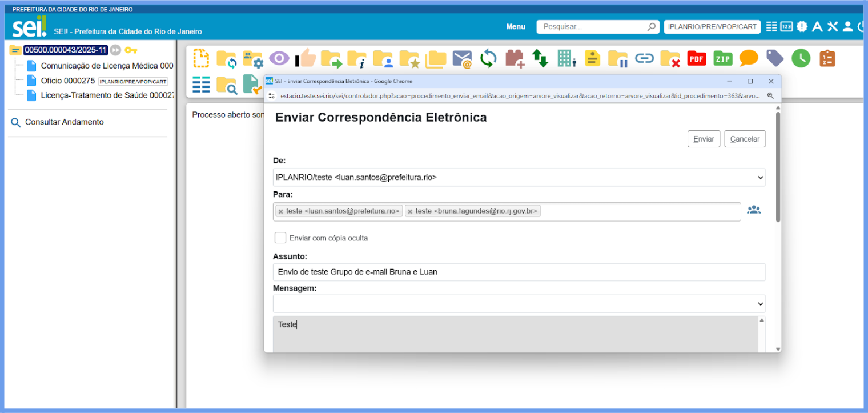
Task: Click the purple eye icon in the toolbar
Action: point(279,58)
